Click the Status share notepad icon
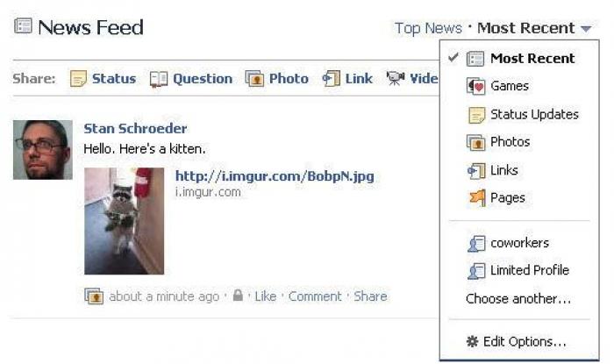Image resolution: width=614 pixels, height=364 pixels. pos(78,79)
